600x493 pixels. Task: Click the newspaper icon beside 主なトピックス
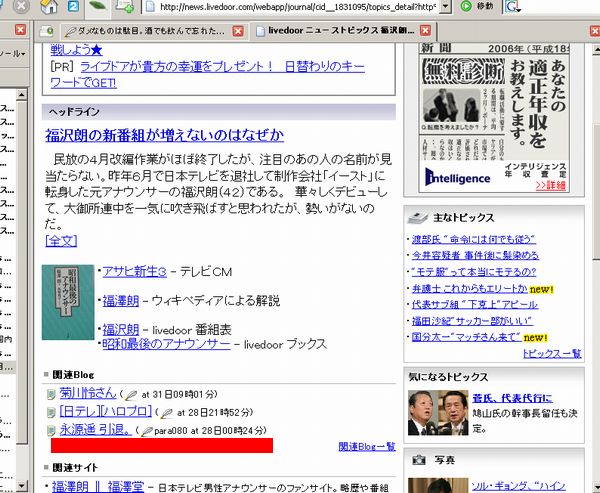tap(417, 218)
